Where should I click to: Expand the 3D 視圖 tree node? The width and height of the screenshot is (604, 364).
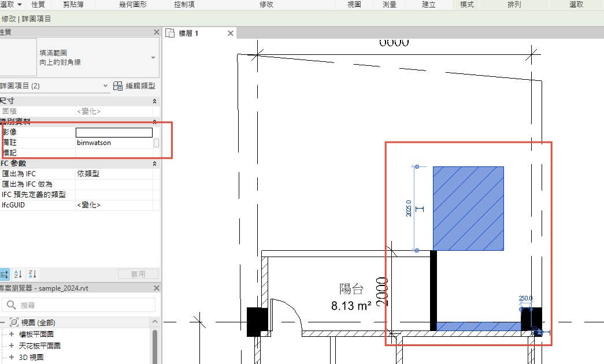coord(11,357)
